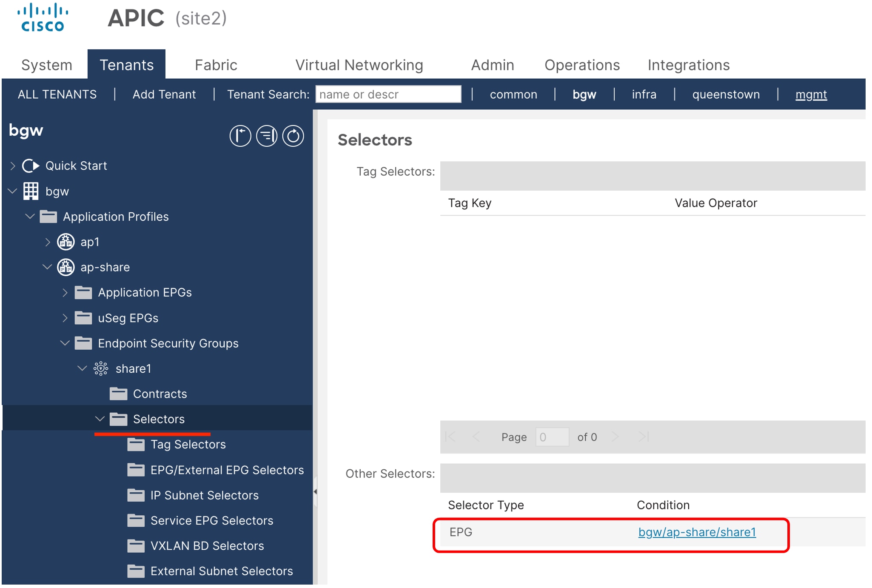
Task: Click the Service EPG Selectors folder icon
Action: click(x=136, y=520)
